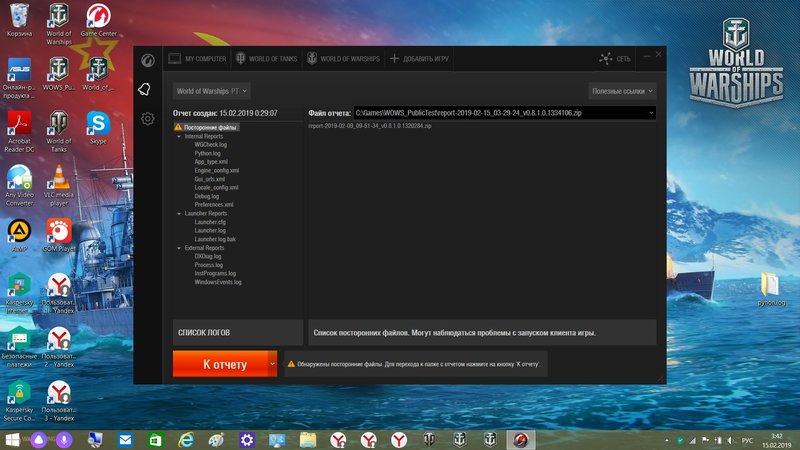Open the World of Warships PT dropdown
800x450 pixels.
point(211,91)
